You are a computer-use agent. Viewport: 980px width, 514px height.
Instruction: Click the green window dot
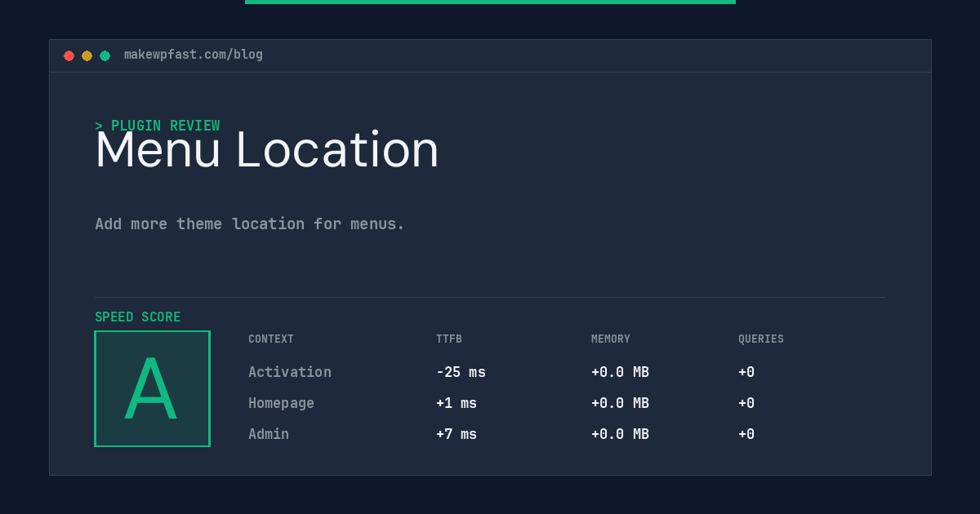(x=105, y=55)
